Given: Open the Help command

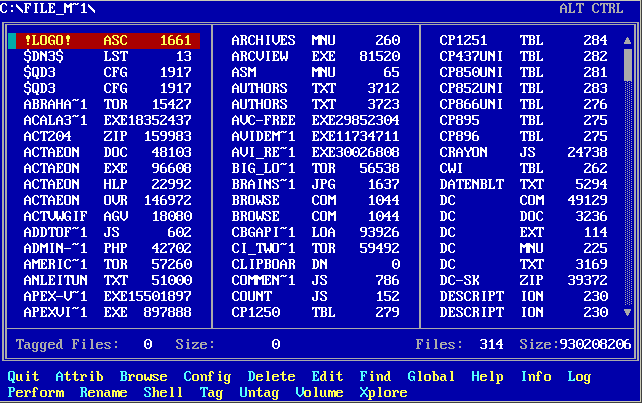Looking at the screenshot, I should [487, 377].
